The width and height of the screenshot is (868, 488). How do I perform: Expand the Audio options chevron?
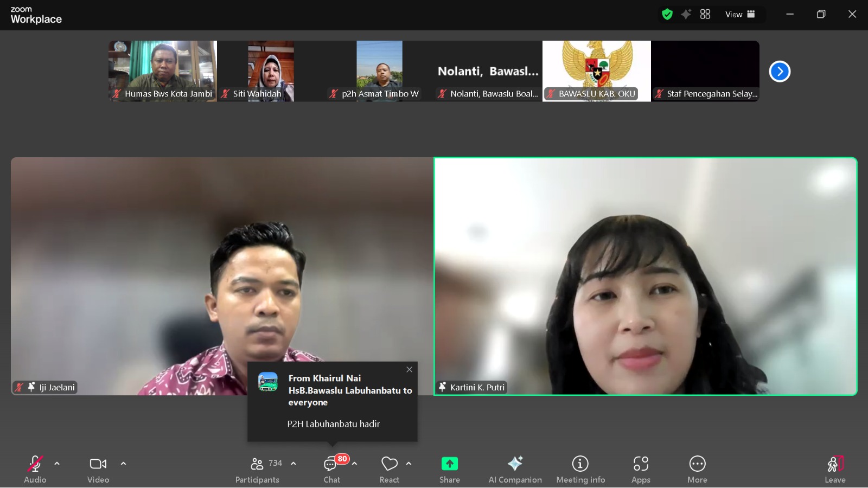(56, 464)
